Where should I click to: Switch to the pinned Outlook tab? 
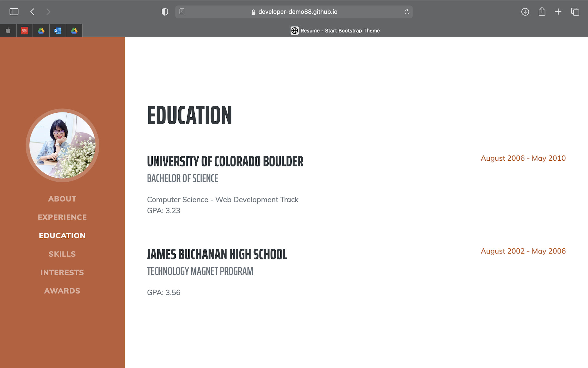(58, 30)
